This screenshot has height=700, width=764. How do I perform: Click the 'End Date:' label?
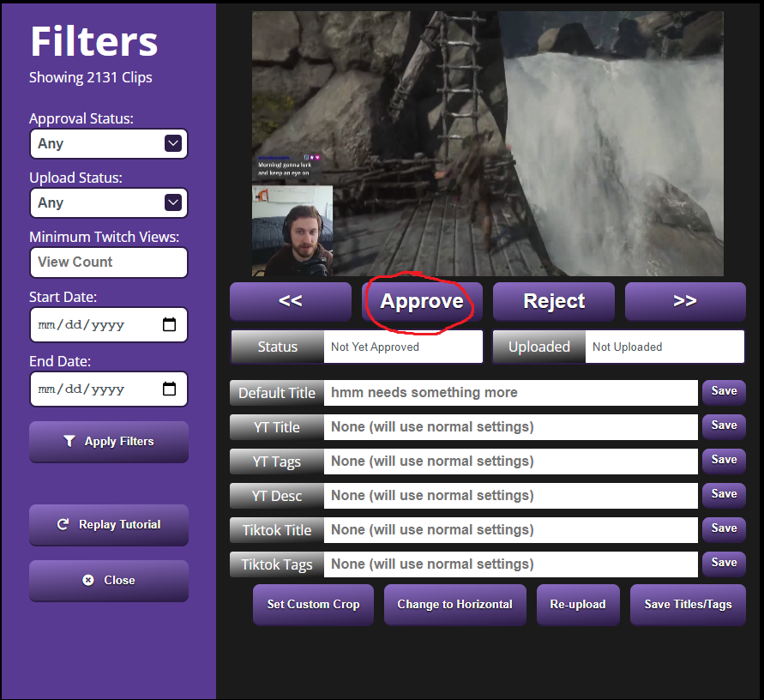(60, 361)
